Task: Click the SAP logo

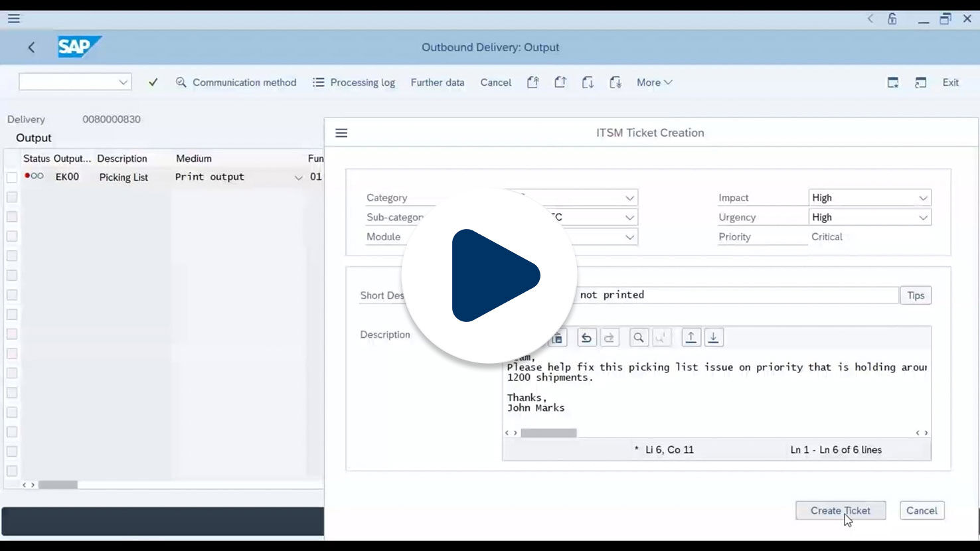Action: pyautogui.click(x=79, y=47)
